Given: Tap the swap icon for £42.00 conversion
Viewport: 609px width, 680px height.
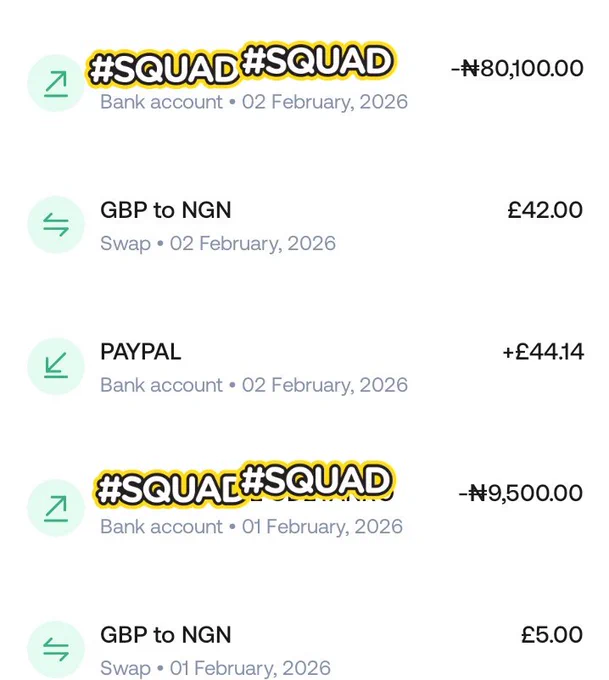Looking at the screenshot, I should tap(56, 225).
